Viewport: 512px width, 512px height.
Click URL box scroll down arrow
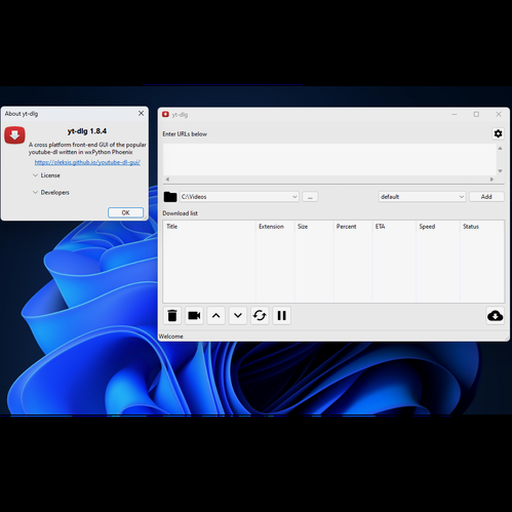point(500,171)
